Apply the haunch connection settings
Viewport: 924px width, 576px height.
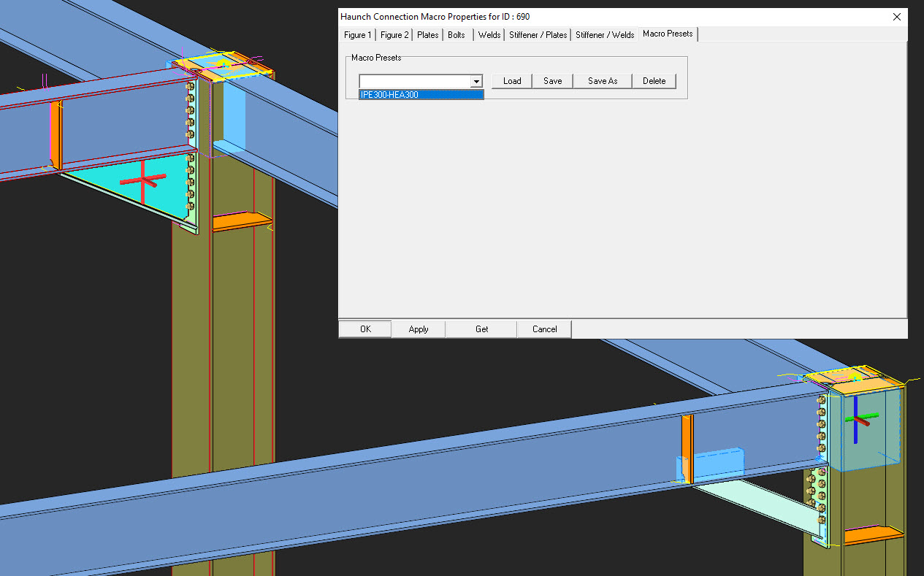(419, 329)
